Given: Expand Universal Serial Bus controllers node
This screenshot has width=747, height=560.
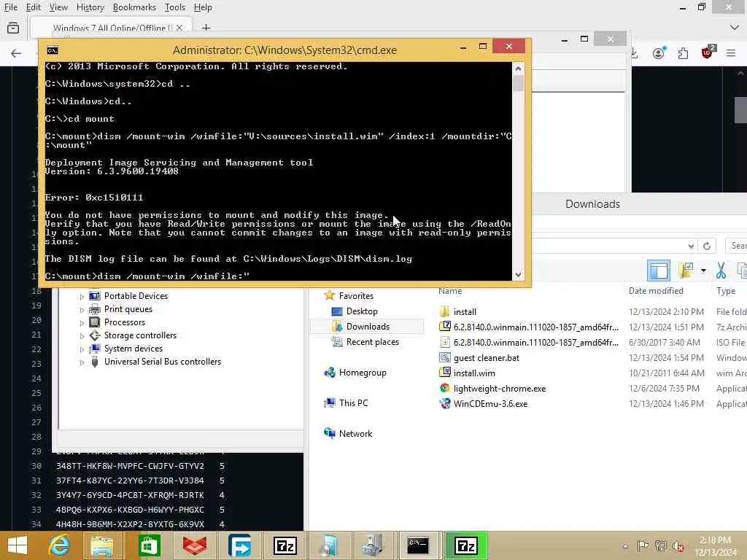Looking at the screenshot, I should pos(82,362).
